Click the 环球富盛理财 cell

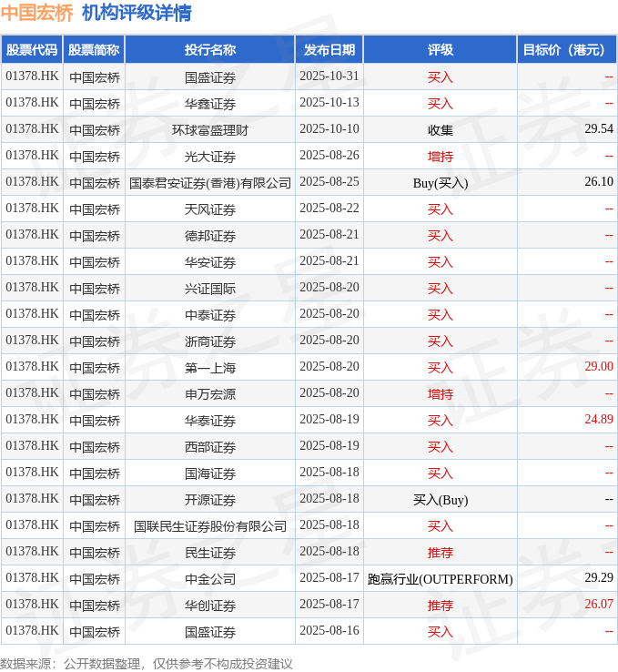[x=210, y=130]
